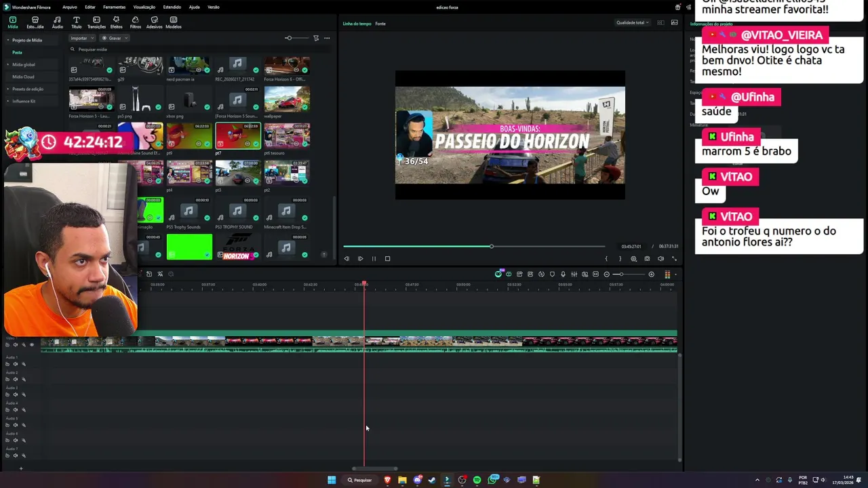Viewport: 868px width, 488px height.
Task: Open the Efeitos tab
Action: pos(116,22)
